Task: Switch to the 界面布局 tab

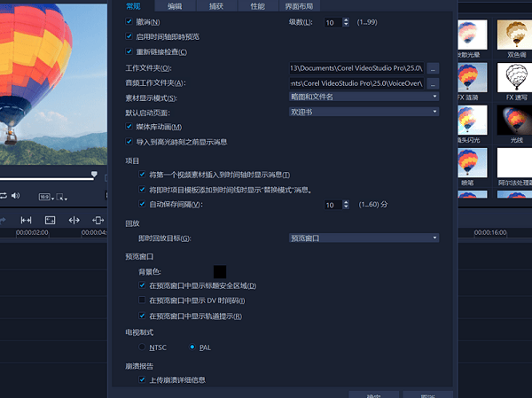Action: (300, 6)
